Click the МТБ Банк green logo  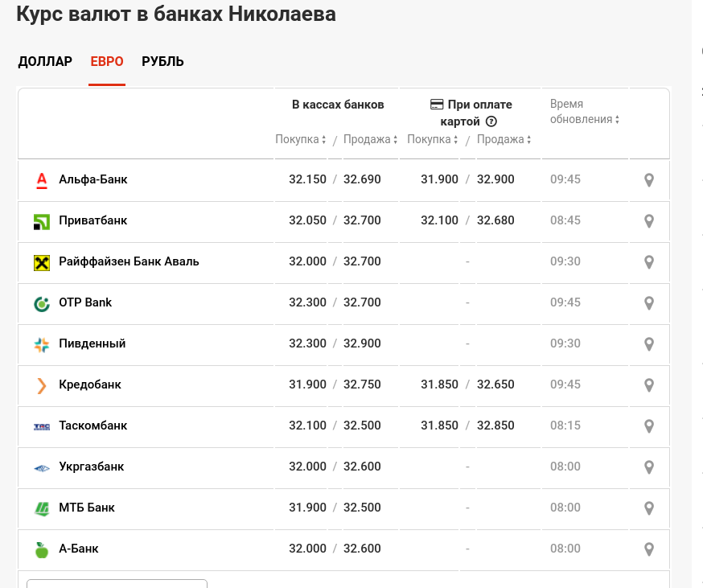click(x=42, y=508)
